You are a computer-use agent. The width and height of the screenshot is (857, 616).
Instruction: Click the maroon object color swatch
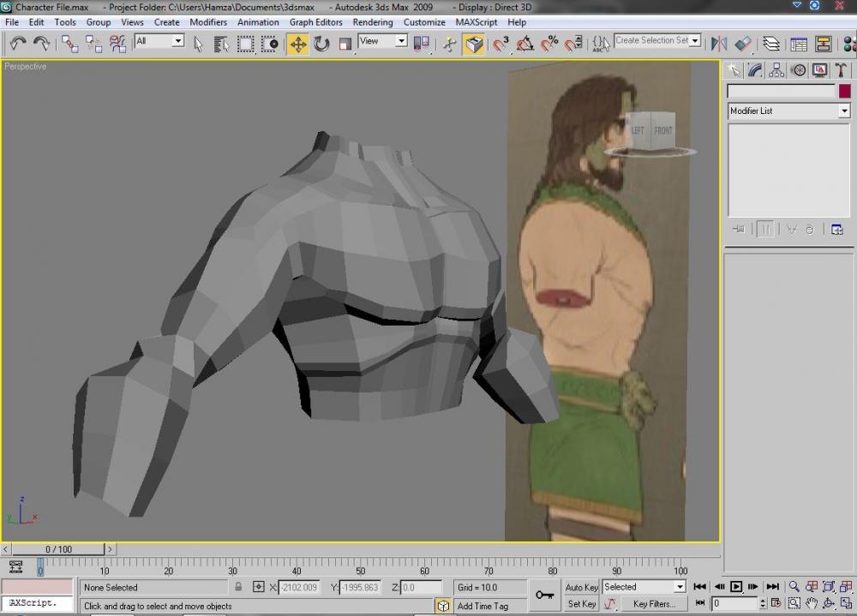coord(844,91)
